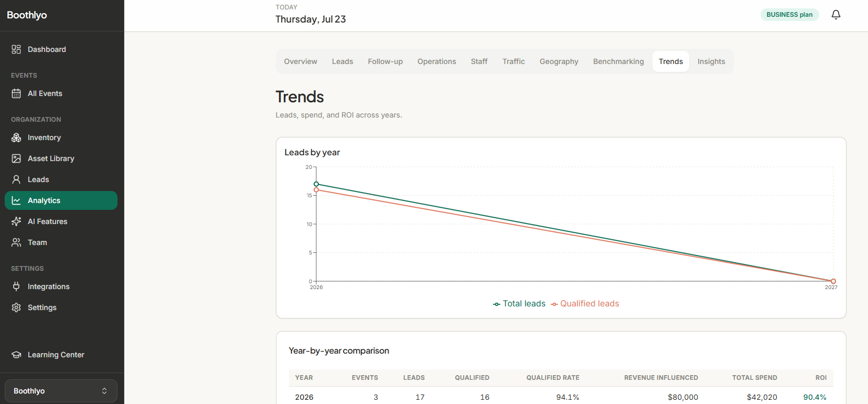Click the All Events calendar icon
The image size is (868, 404).
tap(16, 93)
